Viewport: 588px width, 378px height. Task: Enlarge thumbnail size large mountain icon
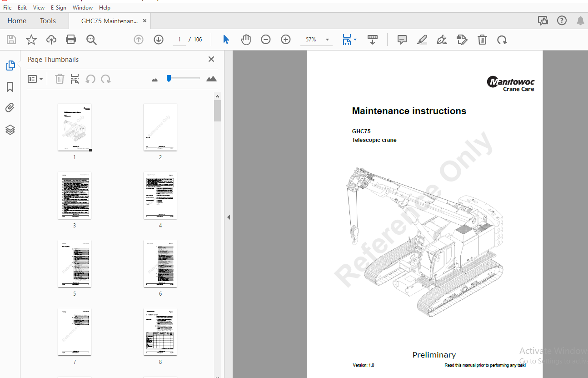[211, 79]
